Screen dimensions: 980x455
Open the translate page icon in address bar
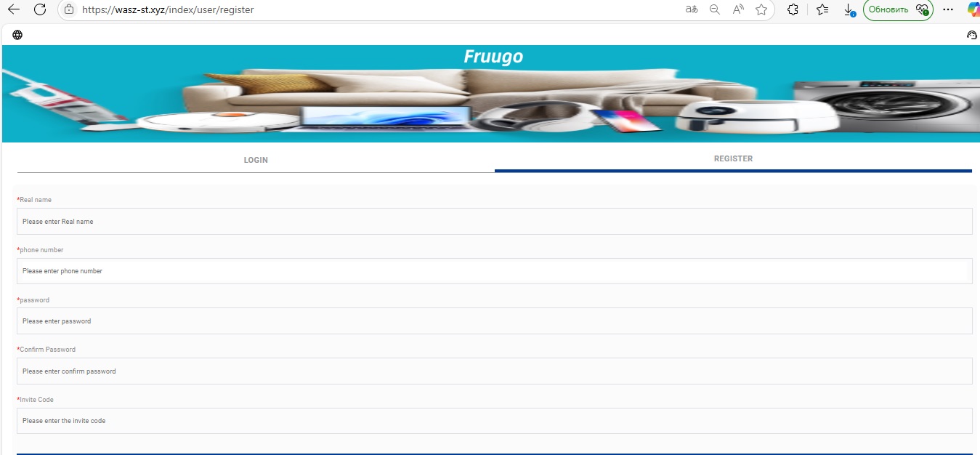pos(692,9)
